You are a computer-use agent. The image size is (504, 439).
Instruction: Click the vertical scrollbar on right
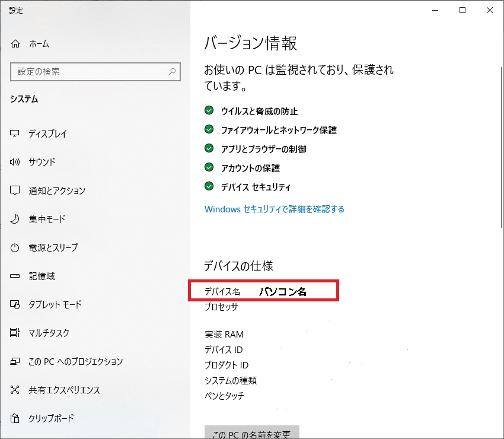pyautogui.click(x=500, y=148)
